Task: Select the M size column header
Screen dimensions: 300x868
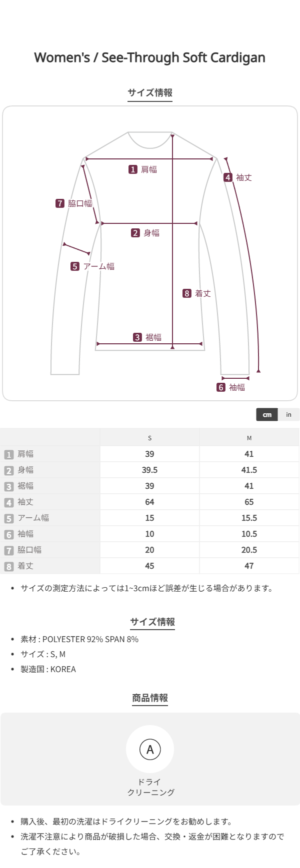Action: click(249, 438)
